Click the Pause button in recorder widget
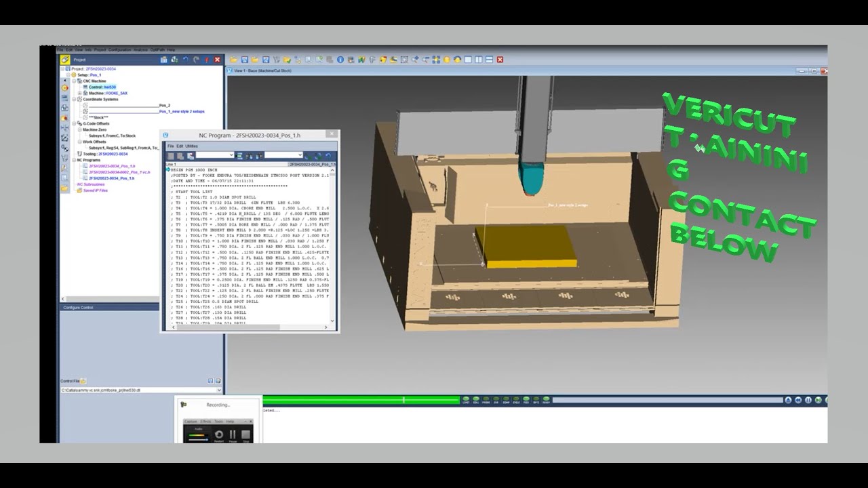Image resolution: width=868 pixels, height=488 pixels. (x=233, y=435)
